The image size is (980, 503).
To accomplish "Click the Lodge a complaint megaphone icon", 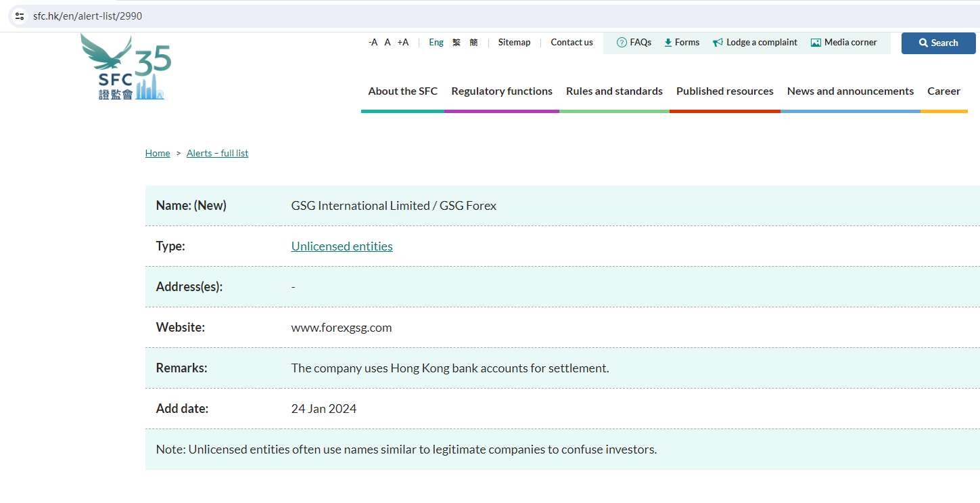I will [718, 43].
